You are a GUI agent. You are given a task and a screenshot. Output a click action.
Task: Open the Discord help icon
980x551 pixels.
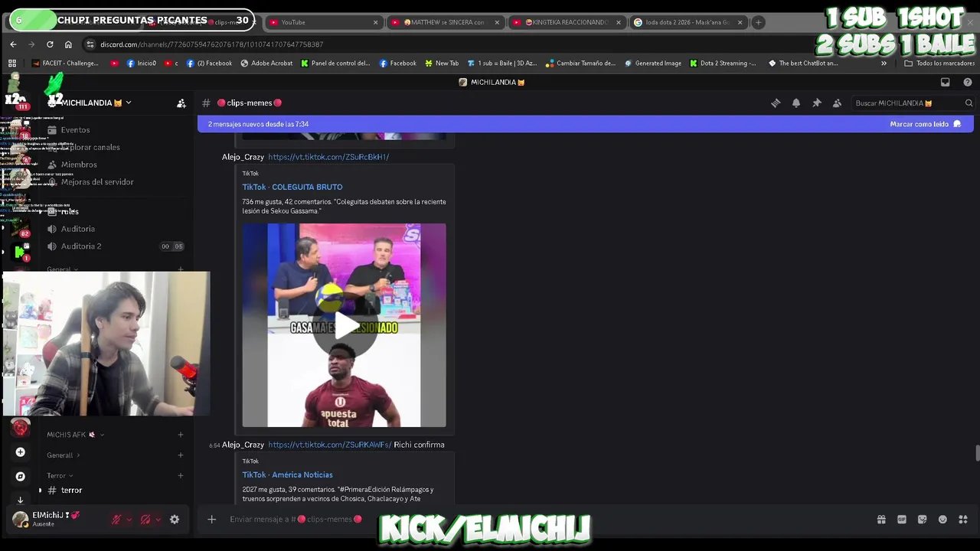pos(967,82)
